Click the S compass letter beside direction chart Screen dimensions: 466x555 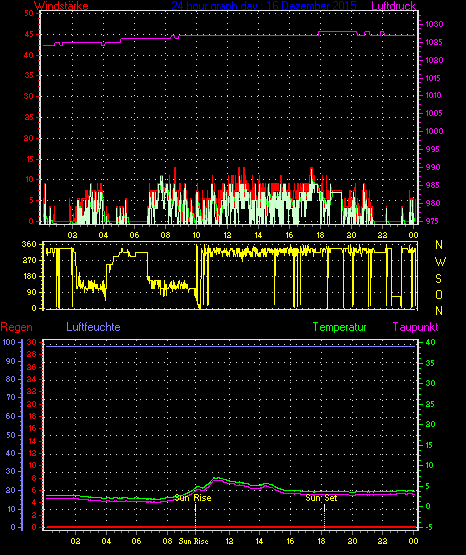click(x=439, y=279)
